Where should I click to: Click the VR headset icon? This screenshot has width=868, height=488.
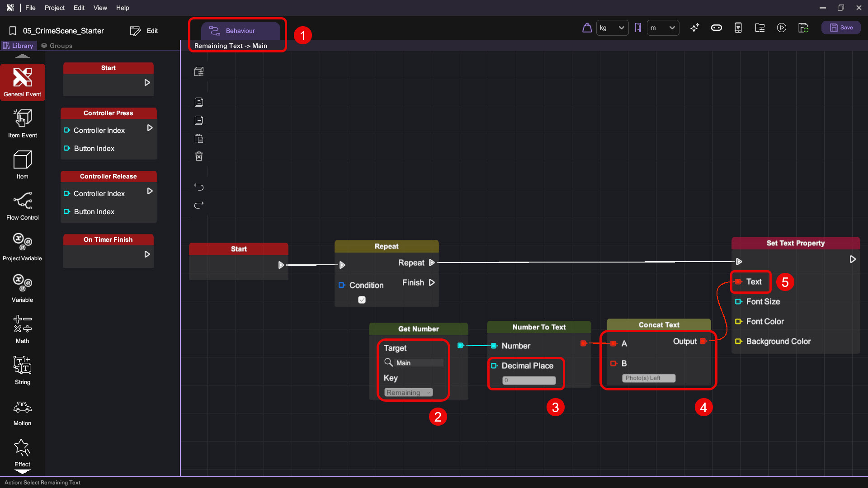[716, 28]
